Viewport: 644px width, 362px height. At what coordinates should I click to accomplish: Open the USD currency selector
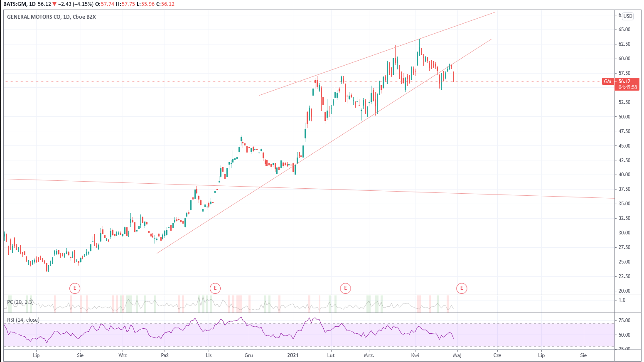pyautogui.click(x=627, y=16)
